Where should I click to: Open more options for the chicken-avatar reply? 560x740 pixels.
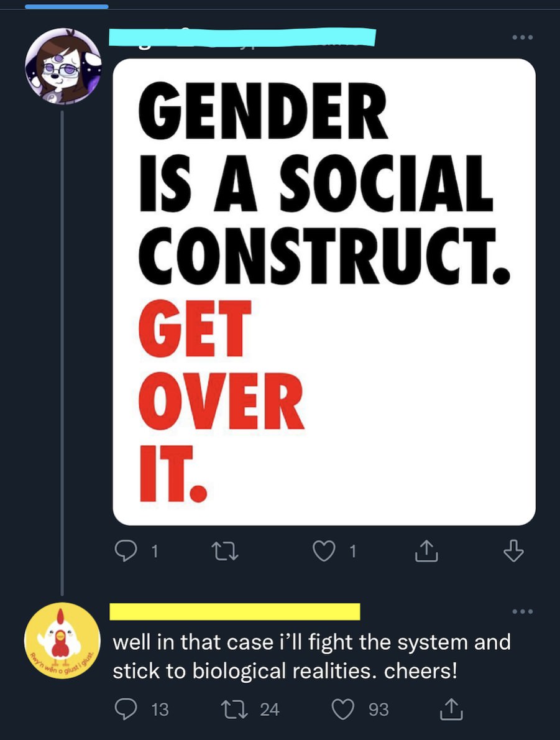pyautogui.click(x=523, y=612)
